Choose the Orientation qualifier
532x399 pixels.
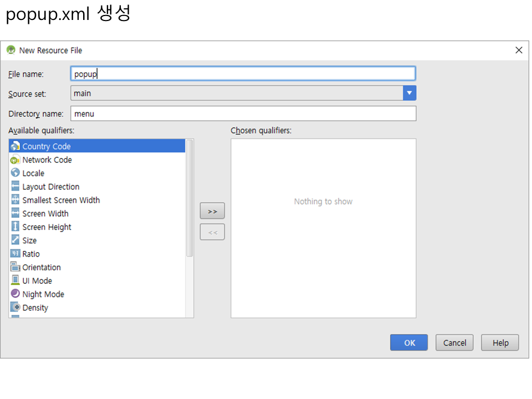click(x=42, y=267)
